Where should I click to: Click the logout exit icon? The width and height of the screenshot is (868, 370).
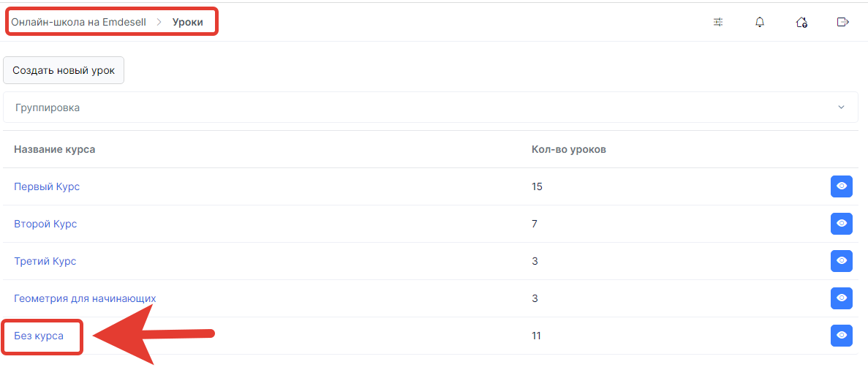[x=842, y=22]
